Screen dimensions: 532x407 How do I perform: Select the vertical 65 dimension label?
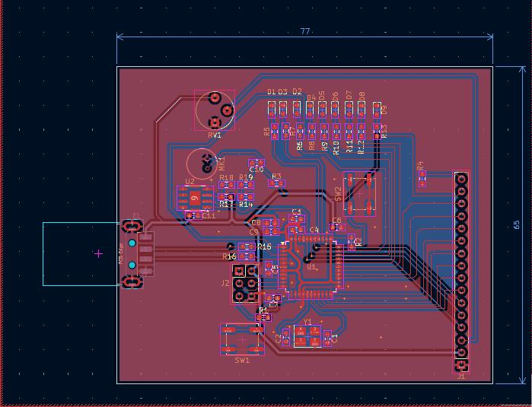click(x=517, y=225)
